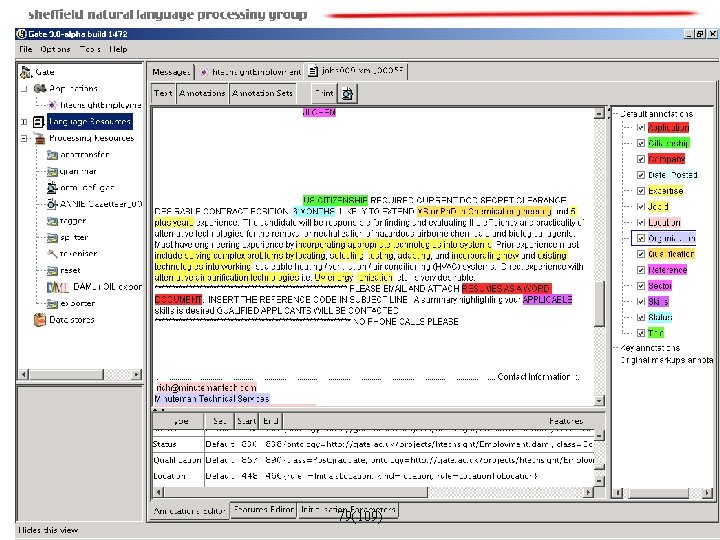Screen dimensions: 720x540
Task: Click the Processing Resources icon
Action: coord(40,138)
